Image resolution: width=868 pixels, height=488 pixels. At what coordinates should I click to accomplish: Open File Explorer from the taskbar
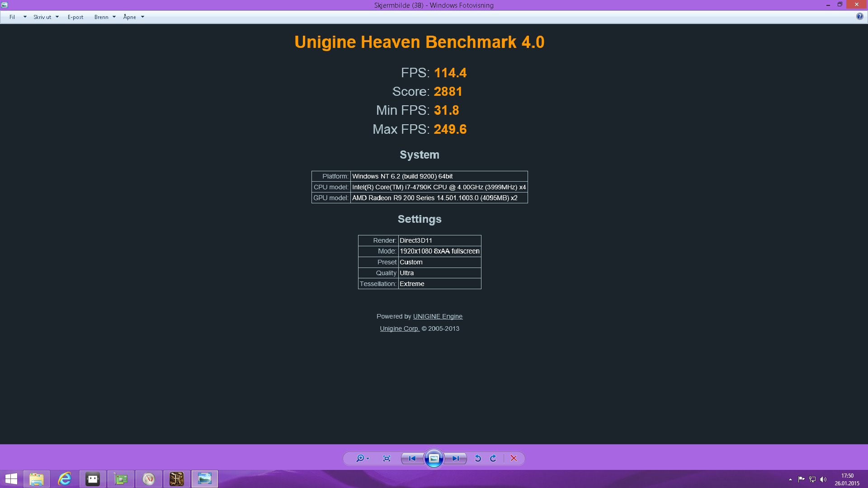(x=37, y=479)
